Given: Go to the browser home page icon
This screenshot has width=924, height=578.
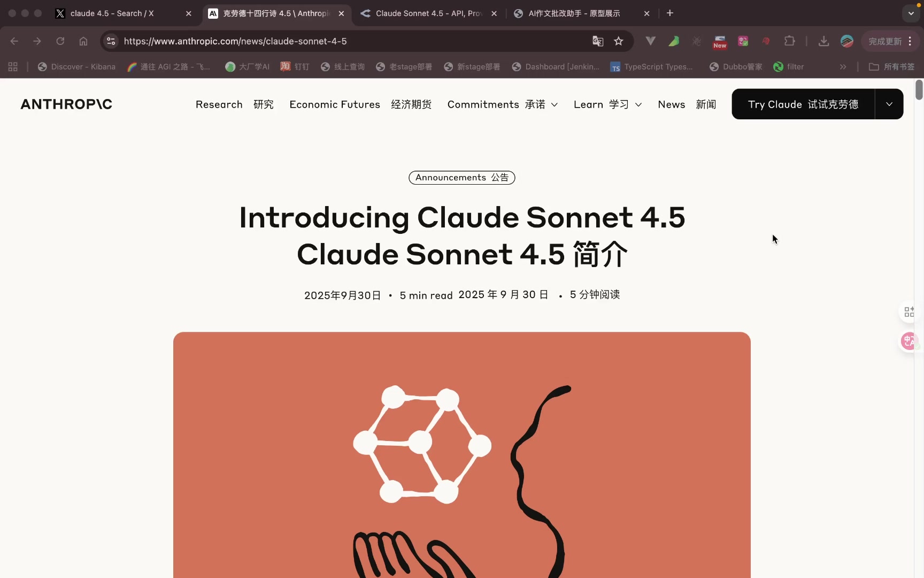Looking at the screenshot, I should [x=83, y=41].
